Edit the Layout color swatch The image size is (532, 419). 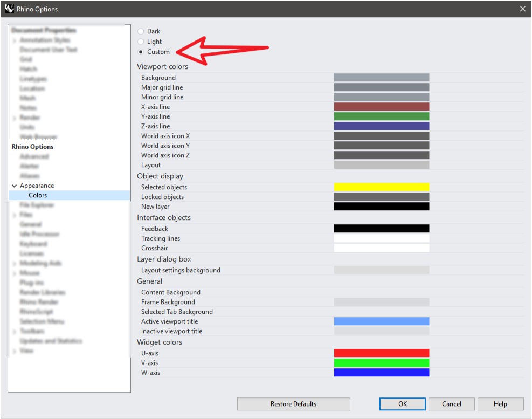click(x=382, y=164)
